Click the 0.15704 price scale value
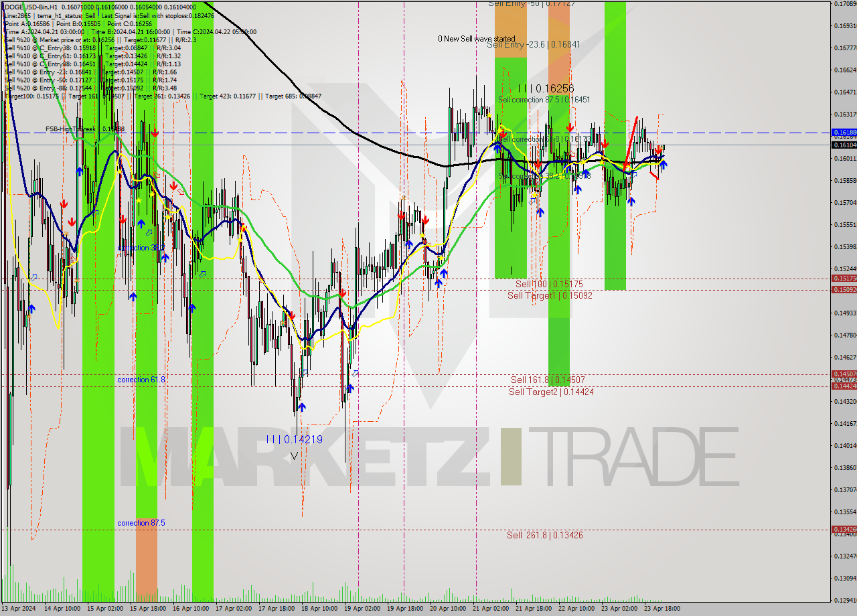Image resolution: width=857 pixels, height=616 pixels. click(845, 202)
